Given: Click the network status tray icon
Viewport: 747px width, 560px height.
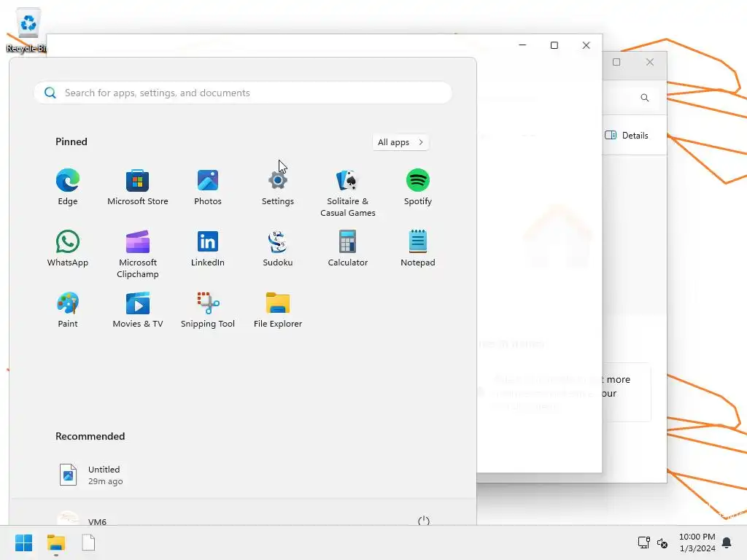Looking at the screenshot, I should coord(643,542).
